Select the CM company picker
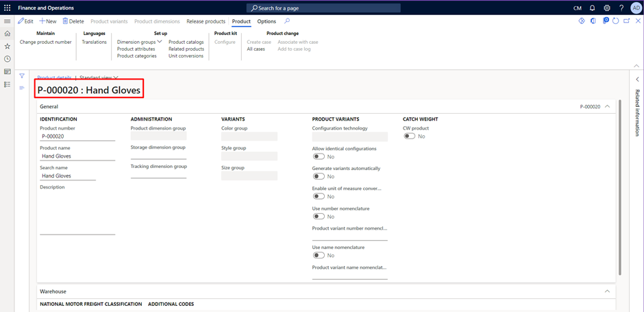The width and height of the screenshot is (644, 312). pyautogui.click(x=577, y=8)
